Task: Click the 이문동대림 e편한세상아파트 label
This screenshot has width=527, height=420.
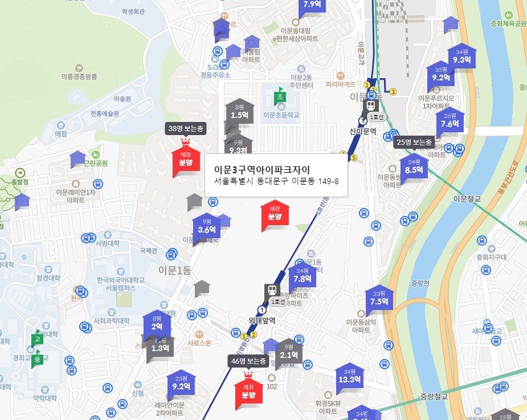Action: tap(296, 35)
